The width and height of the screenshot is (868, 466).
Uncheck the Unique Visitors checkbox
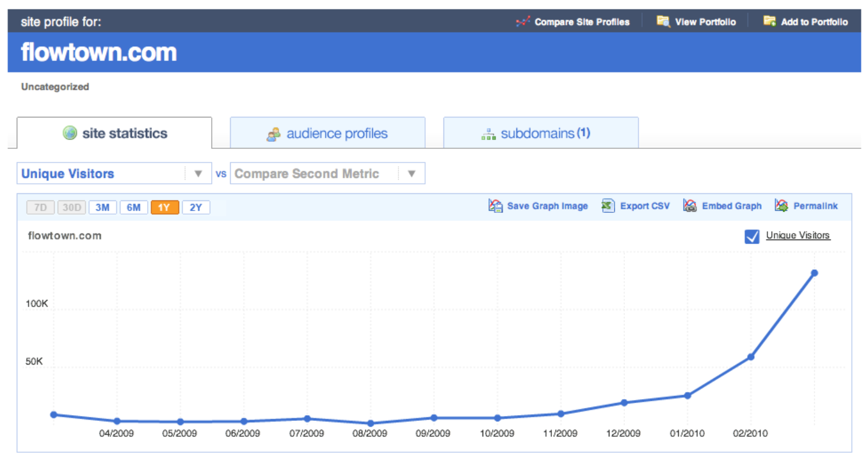pyautogui.click(x=752, y=237)
